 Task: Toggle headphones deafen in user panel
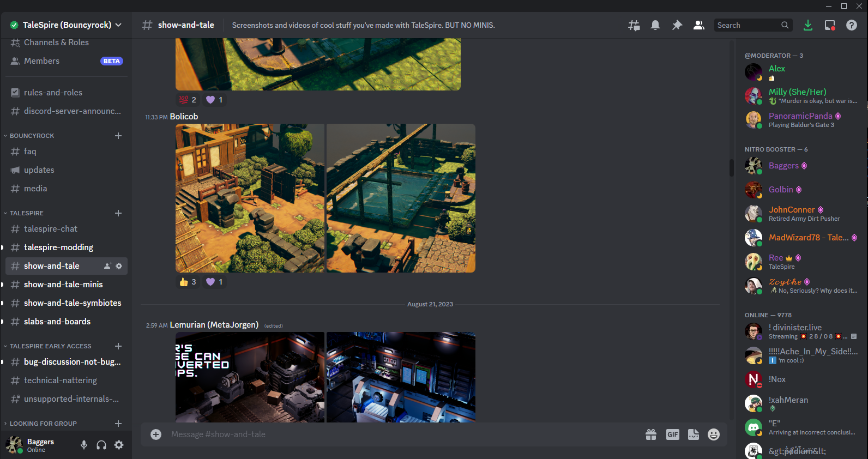point(101,445)
